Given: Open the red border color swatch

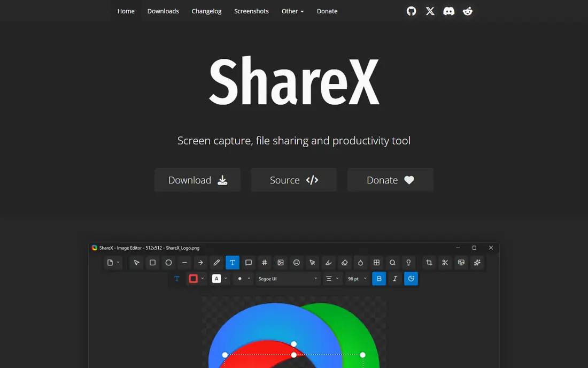Looking at the screenshot, I should tap(193, 279).
